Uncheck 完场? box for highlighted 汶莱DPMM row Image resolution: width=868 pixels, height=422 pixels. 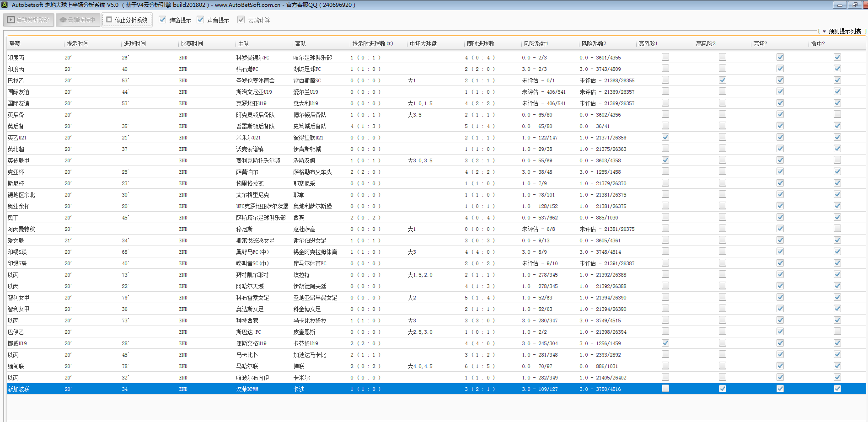(x=780, y=389)
